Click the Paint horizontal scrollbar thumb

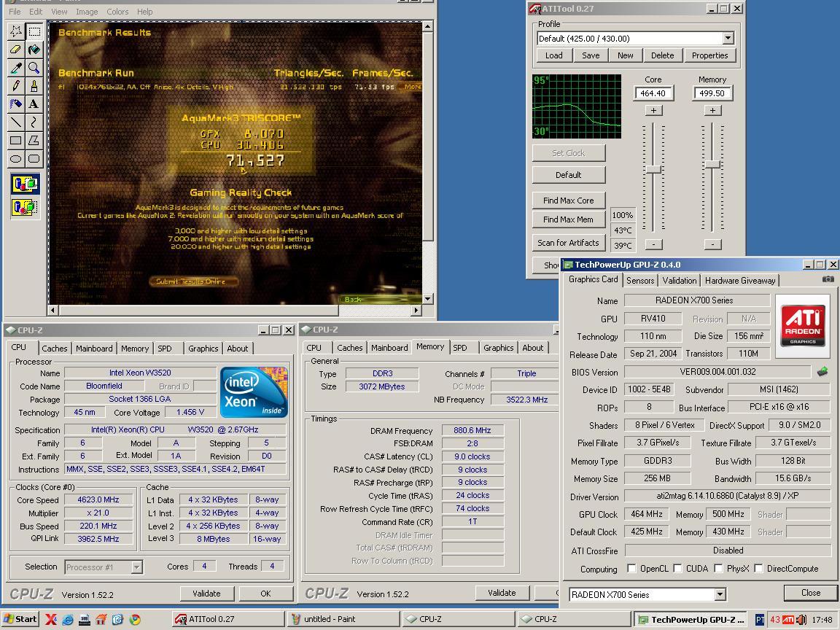click(199, 310)
